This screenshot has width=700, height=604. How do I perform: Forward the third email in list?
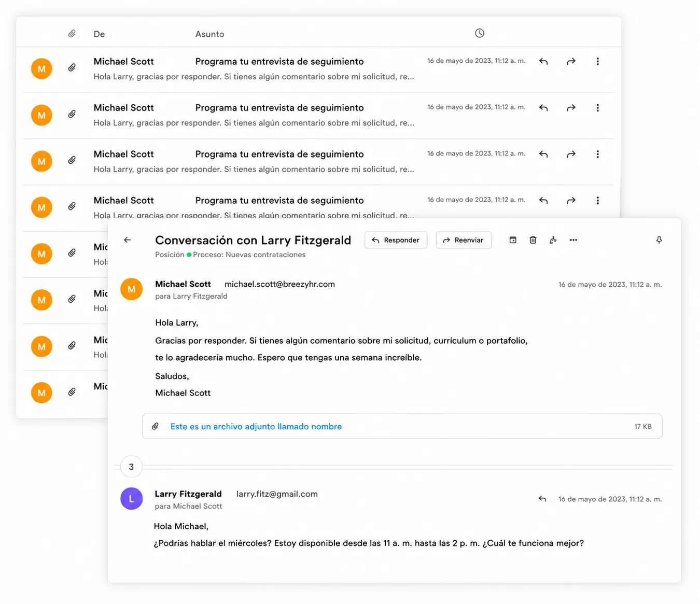click(x=571, y=154)
